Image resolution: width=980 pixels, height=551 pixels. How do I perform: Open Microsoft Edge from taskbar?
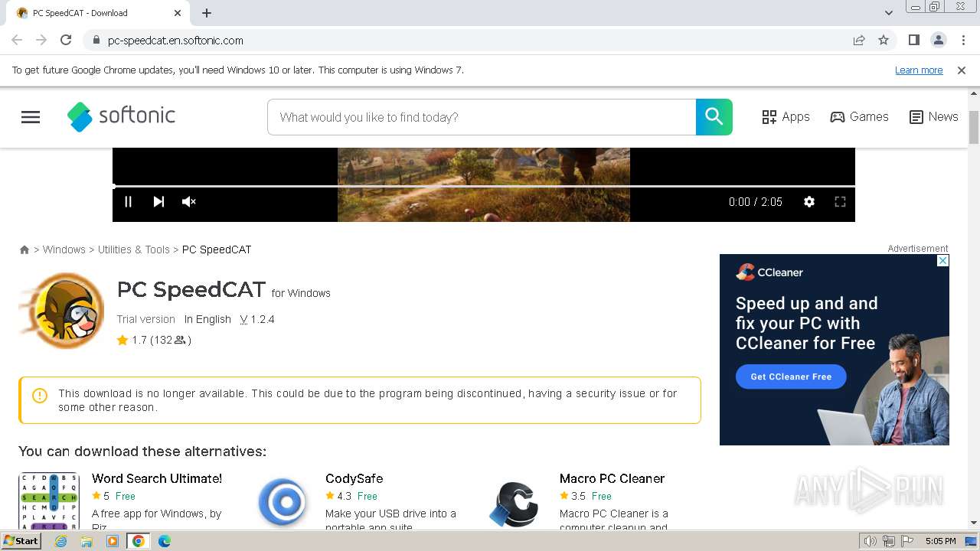tap(164, 541)
